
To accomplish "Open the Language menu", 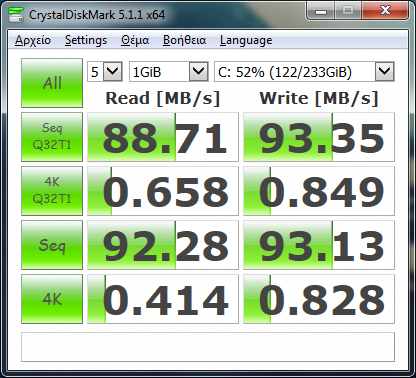I will coord(246,40).
